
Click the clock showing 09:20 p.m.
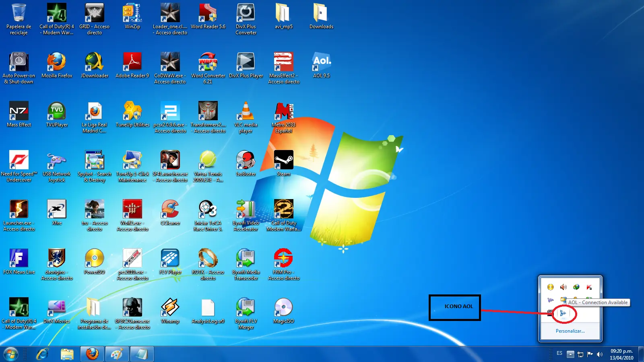coord(621,354)
